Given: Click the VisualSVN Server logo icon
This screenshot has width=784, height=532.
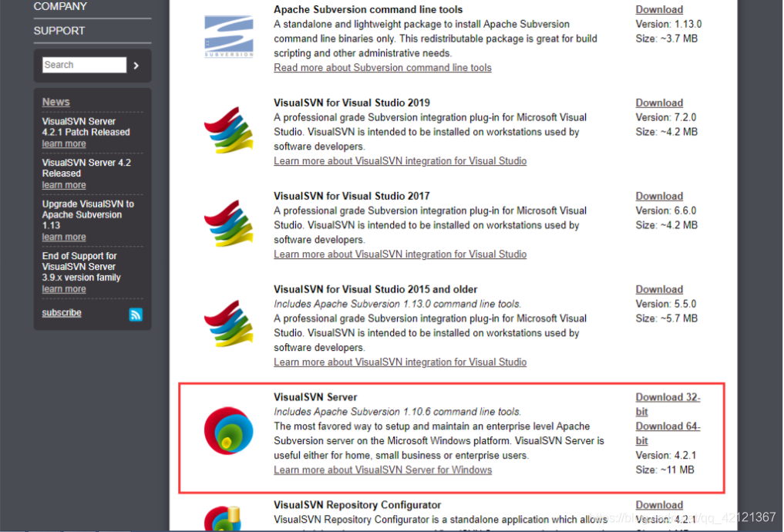Looking at the screenshot, I should 228,430.
